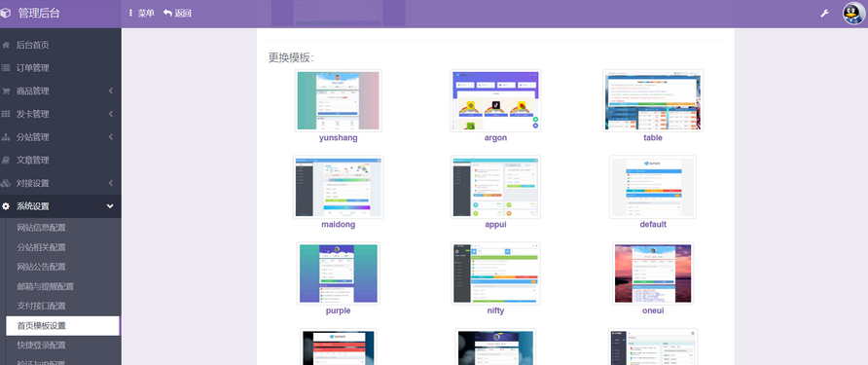Viewport: 868px width, 365px height.
Task: Click the shopping cart icon for 商品管理
Action: pyautogui.click(x=6, y=91)
